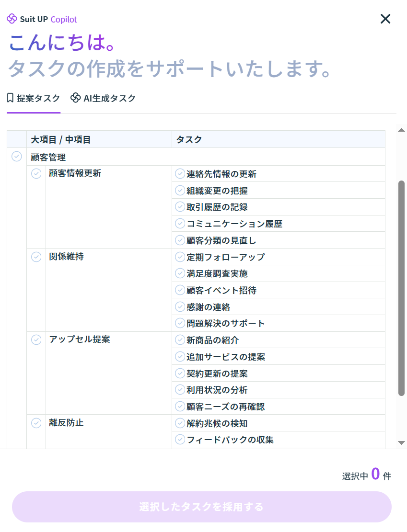The width and height of the screenshot is (407, 532).
Task: Check the 連絡先情報の更新 task
Action: (x=180, y=174)
